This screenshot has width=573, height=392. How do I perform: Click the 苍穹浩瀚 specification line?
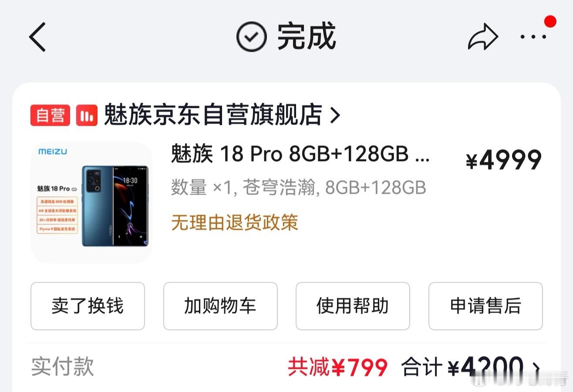(298, 188)
